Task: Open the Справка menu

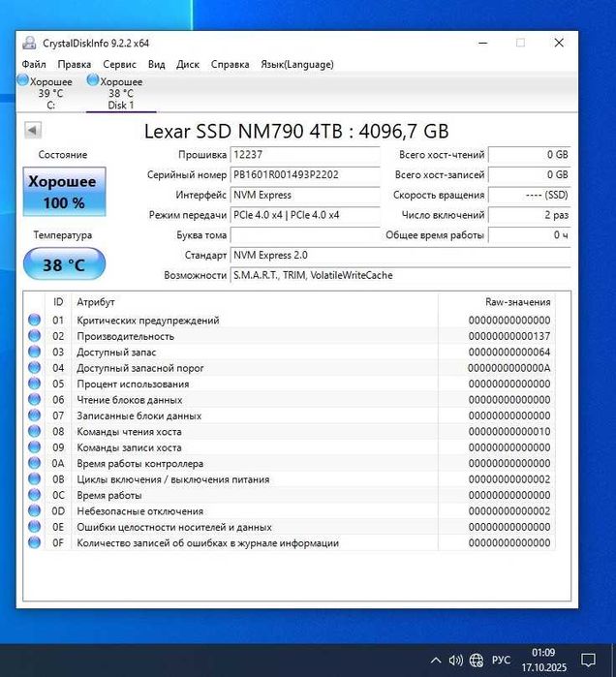Action: pyautogui.click(x=231, y=64)
